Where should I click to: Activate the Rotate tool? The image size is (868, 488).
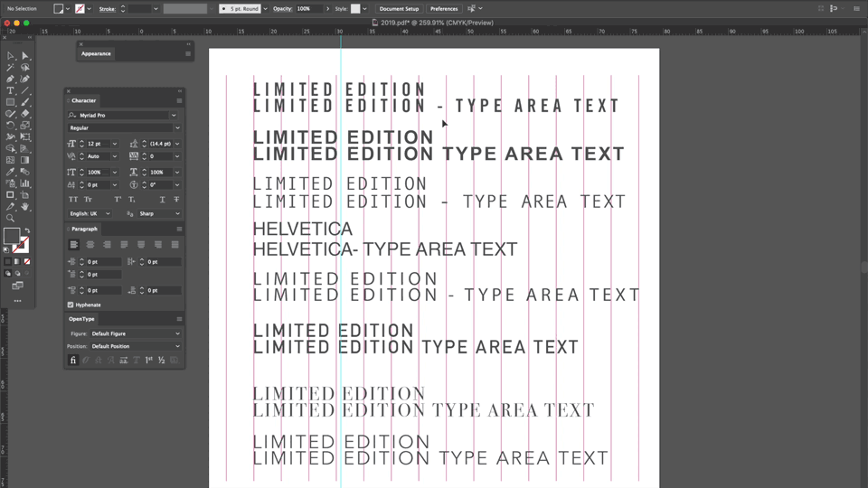[10, 126]
